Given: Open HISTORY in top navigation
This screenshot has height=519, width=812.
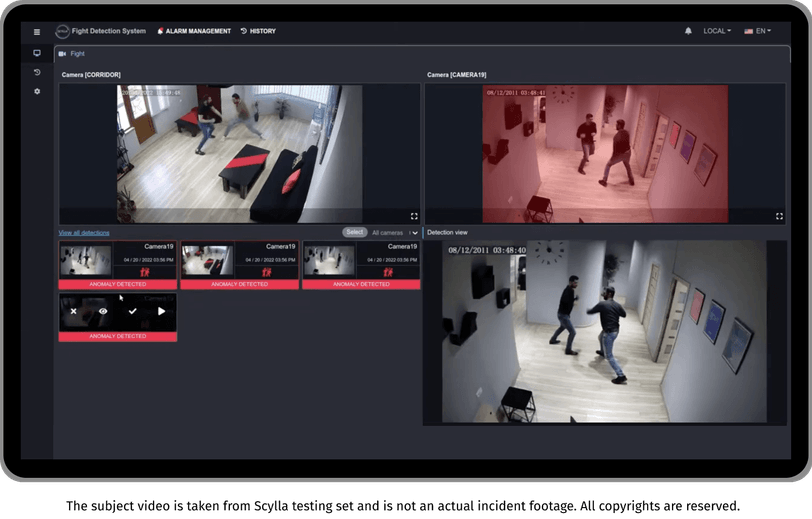Looking at the screenshot, I should click(x=258, y=31).
